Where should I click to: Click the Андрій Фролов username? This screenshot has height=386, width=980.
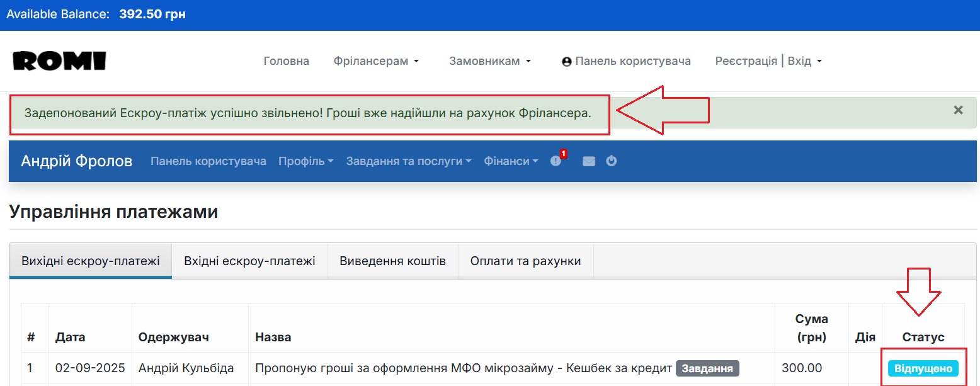click(x=76, y=161)
